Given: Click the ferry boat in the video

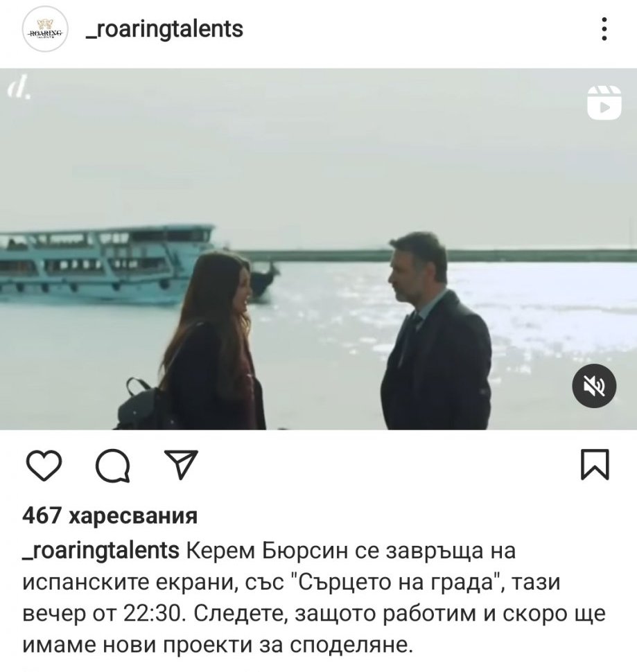Looking at the screenshot, I should pos(107,263).
